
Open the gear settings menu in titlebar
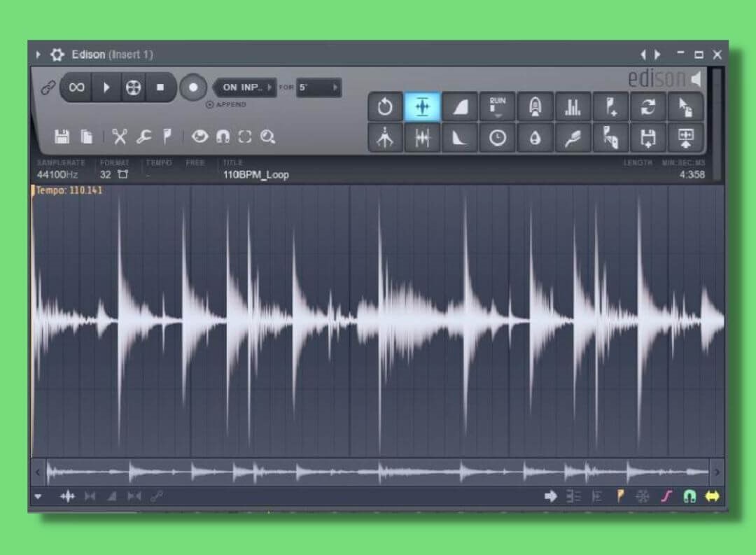tap(57, 55)
